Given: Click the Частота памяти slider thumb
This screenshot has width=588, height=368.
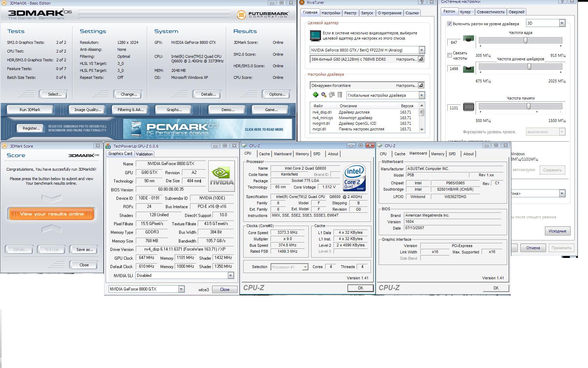Looking at the screenshot, I should tap(528, 106).
